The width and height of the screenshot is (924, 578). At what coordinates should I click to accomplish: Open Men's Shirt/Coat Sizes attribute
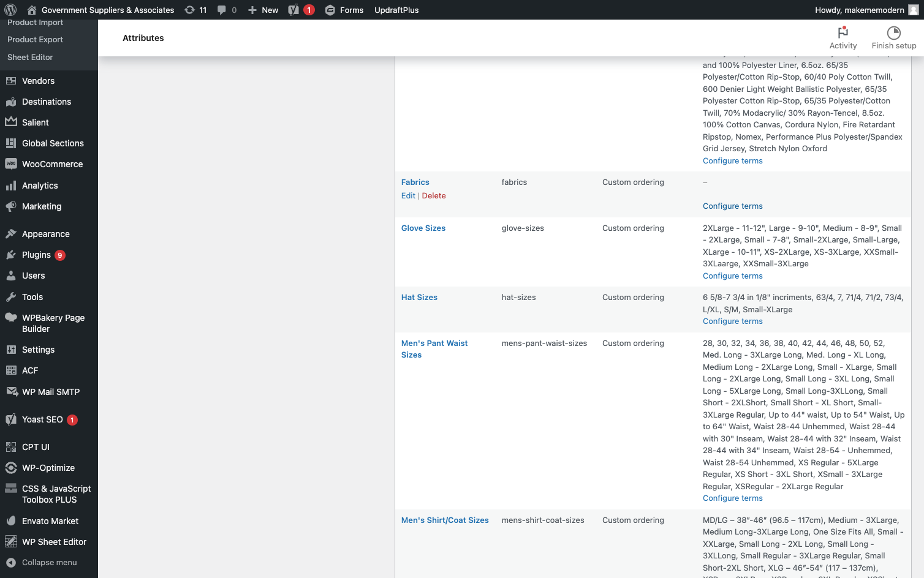(445, 520)
